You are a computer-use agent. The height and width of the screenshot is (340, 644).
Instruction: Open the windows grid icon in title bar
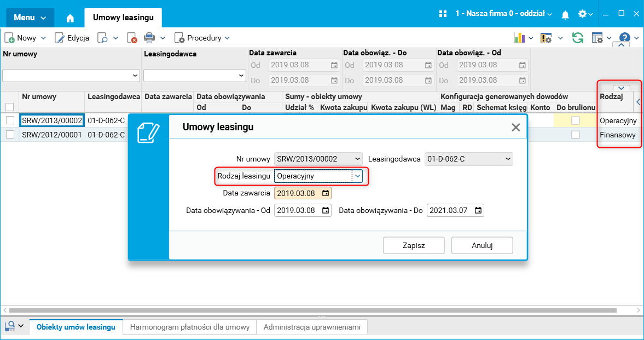click(443, 14)
